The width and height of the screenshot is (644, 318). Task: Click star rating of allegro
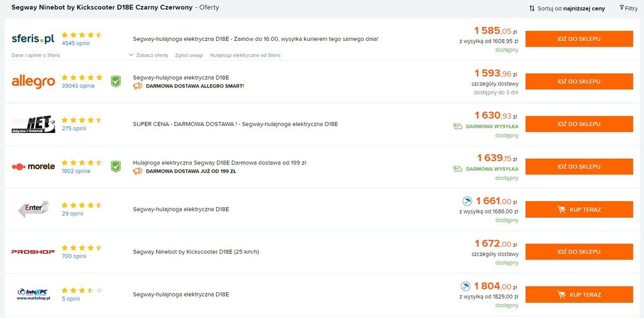pos(82,77)
